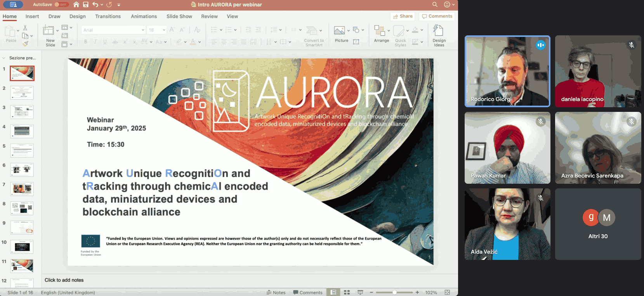The image size is (644, 296).
Task: Open the smiley feedback icon
Action: click(x=447, y=5)
